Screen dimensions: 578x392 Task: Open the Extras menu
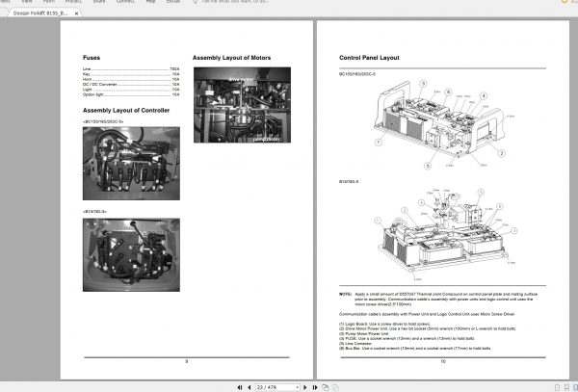(x=173, y=2)
